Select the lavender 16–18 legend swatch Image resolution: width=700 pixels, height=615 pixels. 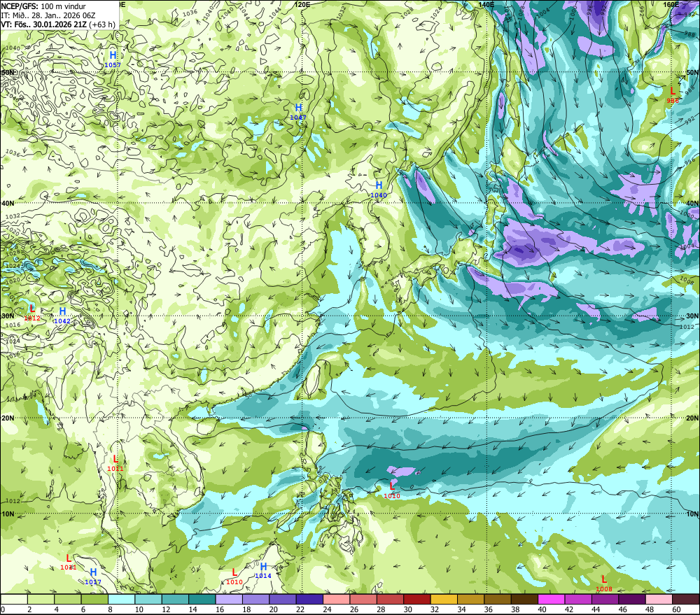(229, 600)
